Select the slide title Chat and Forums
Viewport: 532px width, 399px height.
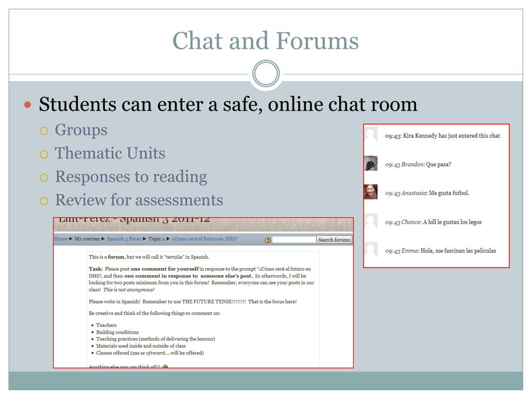pos(265,41)
